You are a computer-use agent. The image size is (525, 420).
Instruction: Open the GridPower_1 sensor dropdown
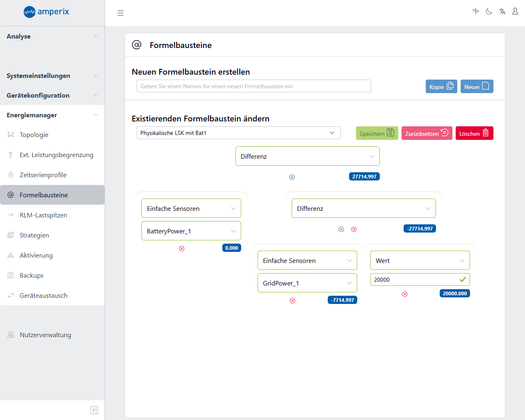pos(307,283)
